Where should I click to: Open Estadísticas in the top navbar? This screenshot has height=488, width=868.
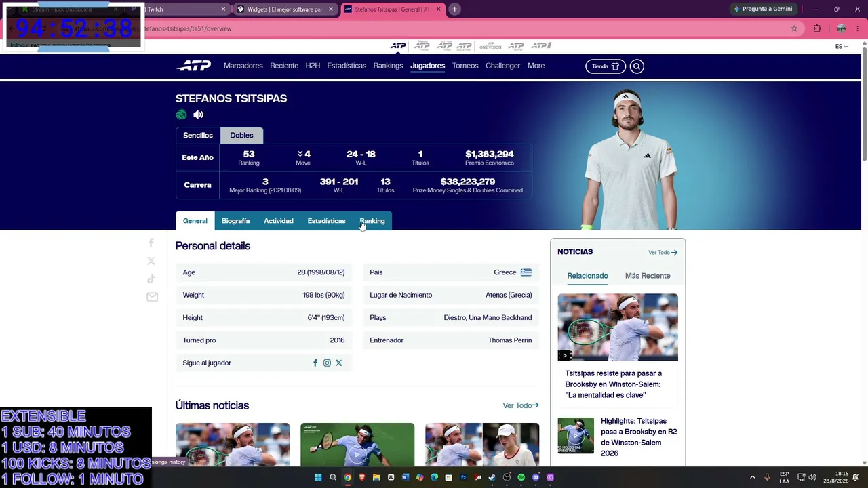347,66
